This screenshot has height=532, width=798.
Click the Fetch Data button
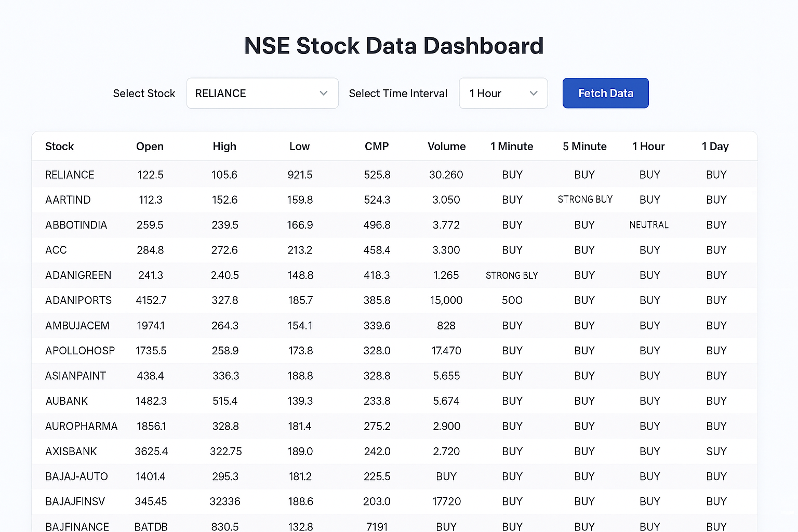pyautogui.click(x=605, y=93)
